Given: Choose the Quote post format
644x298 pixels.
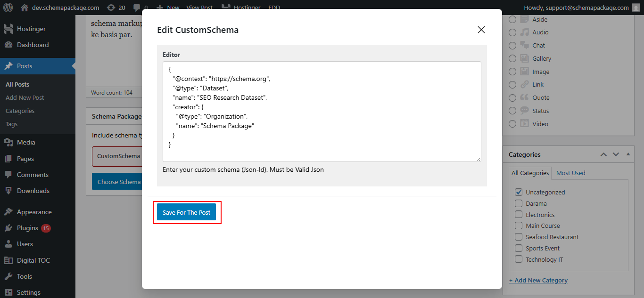Looking at the screenshot, I should pos(512,98).
